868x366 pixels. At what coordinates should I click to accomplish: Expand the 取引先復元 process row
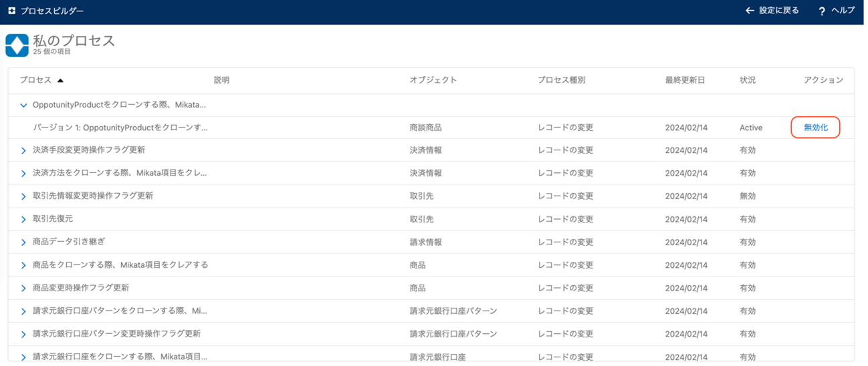23,220
